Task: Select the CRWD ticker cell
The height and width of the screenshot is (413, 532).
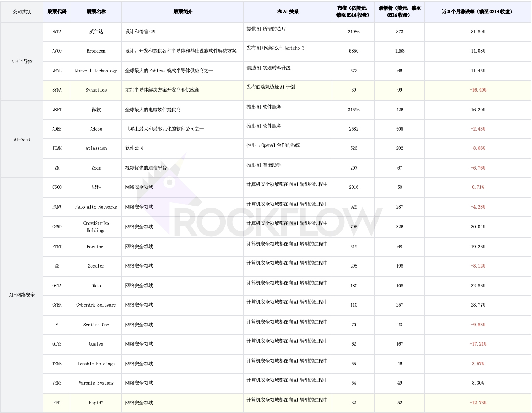Action: [57, 227]
